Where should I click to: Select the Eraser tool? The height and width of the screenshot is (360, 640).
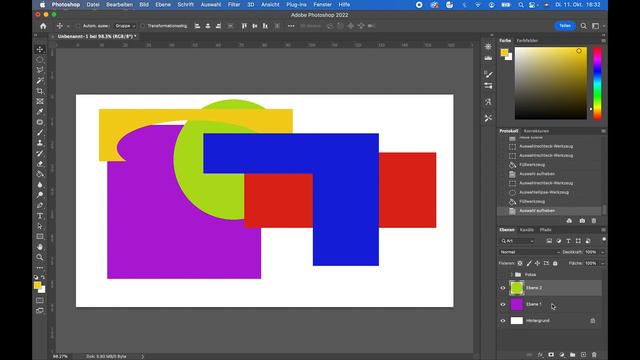pos(40,164)
